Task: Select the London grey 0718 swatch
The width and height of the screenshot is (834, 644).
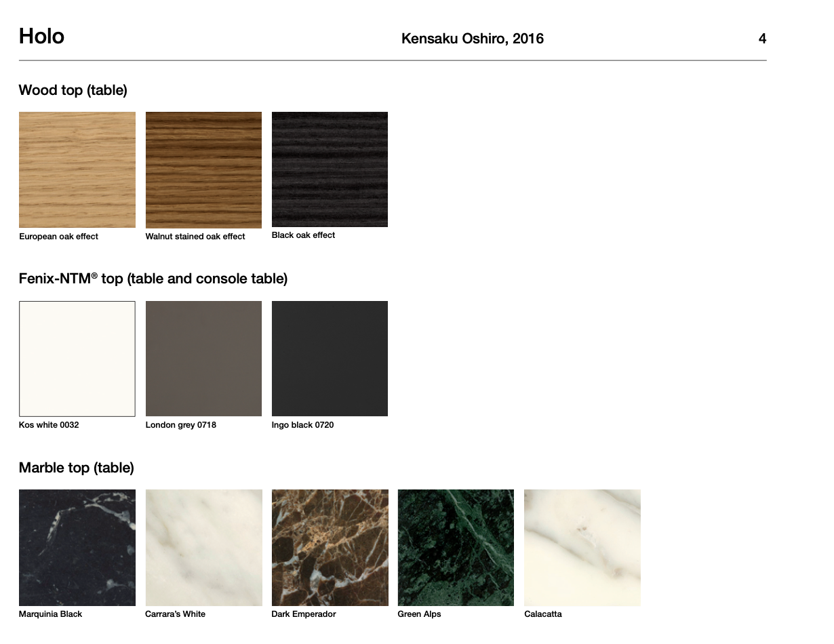Action: point(203,359)
